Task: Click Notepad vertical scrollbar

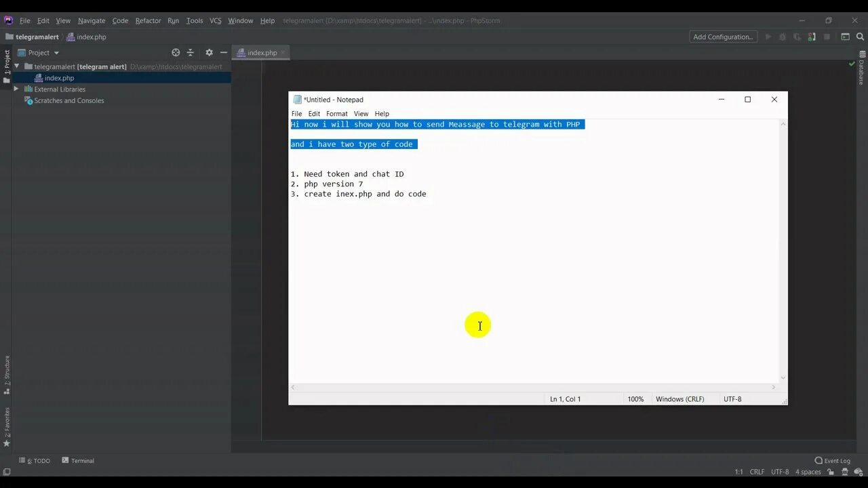Action: 783,251
